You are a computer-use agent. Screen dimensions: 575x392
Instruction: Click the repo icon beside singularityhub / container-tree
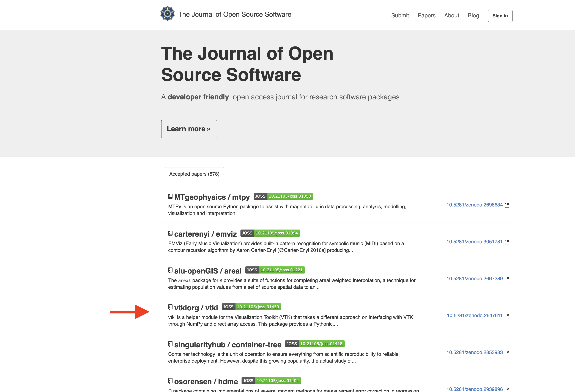170,344
